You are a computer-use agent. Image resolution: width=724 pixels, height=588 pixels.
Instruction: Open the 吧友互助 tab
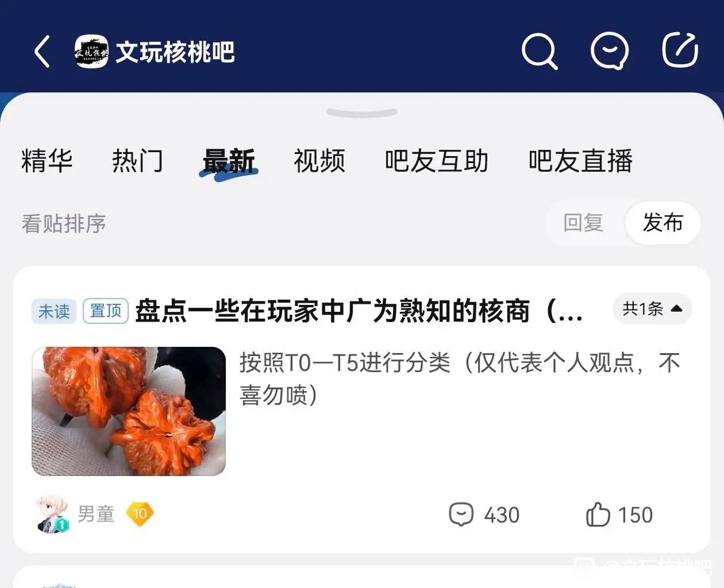pyautogui.click(x=437, y=161)
